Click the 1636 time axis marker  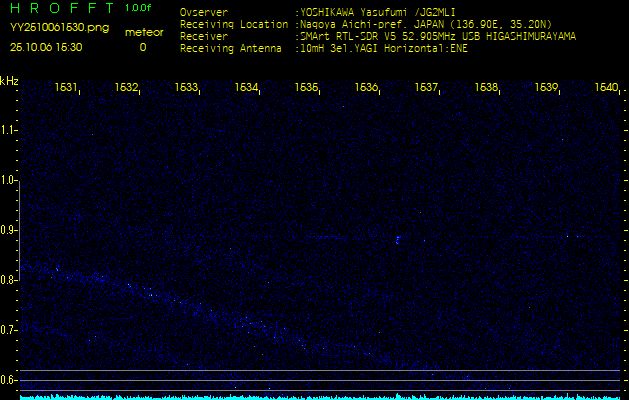366,87
